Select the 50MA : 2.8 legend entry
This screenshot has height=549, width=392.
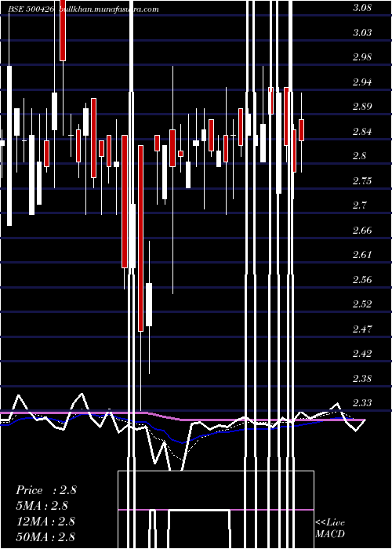tap(45, 536)
